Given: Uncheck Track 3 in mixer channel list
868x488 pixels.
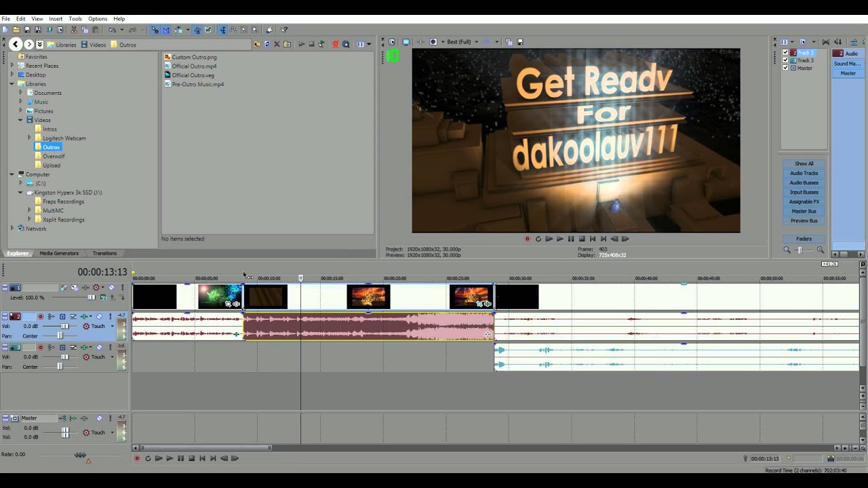Looking at the screenshot, I should (x=786, y=60).
